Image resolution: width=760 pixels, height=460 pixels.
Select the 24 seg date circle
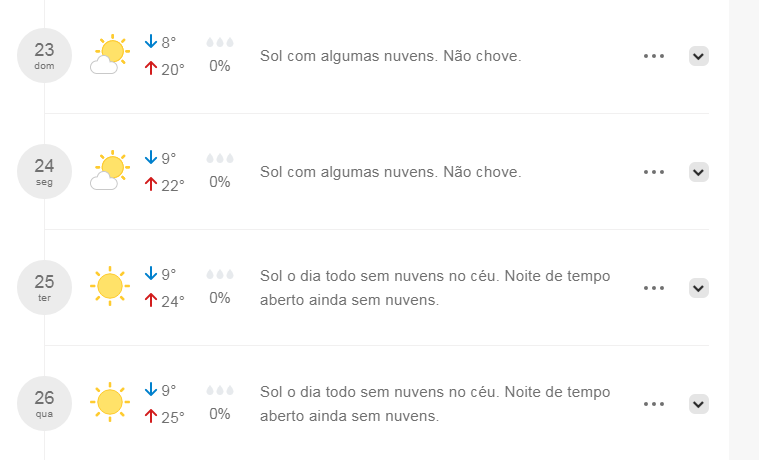[45, 171]
